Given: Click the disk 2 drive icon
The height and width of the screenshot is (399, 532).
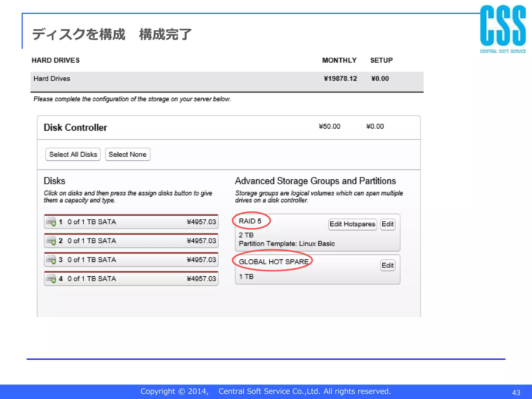Looking at the screenshot, I should (51, 241).
